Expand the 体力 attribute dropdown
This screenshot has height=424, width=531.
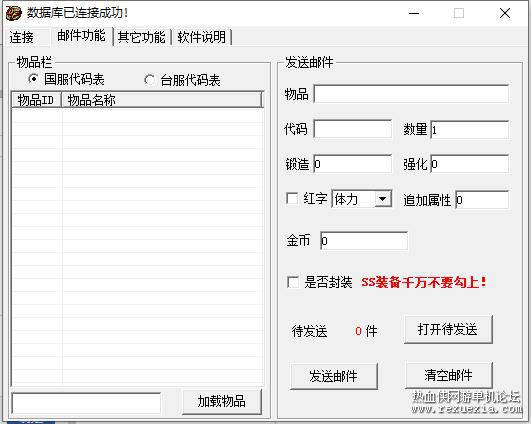point(383,199)
